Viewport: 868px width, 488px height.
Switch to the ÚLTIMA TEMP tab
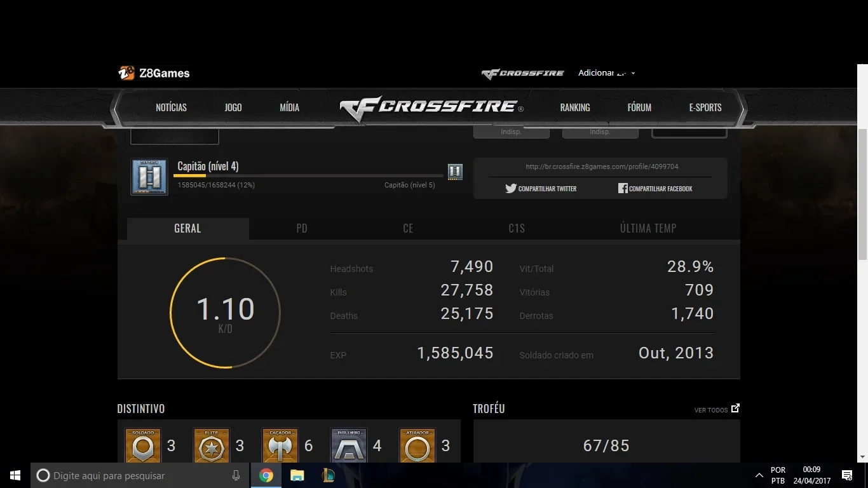point(648,228)
